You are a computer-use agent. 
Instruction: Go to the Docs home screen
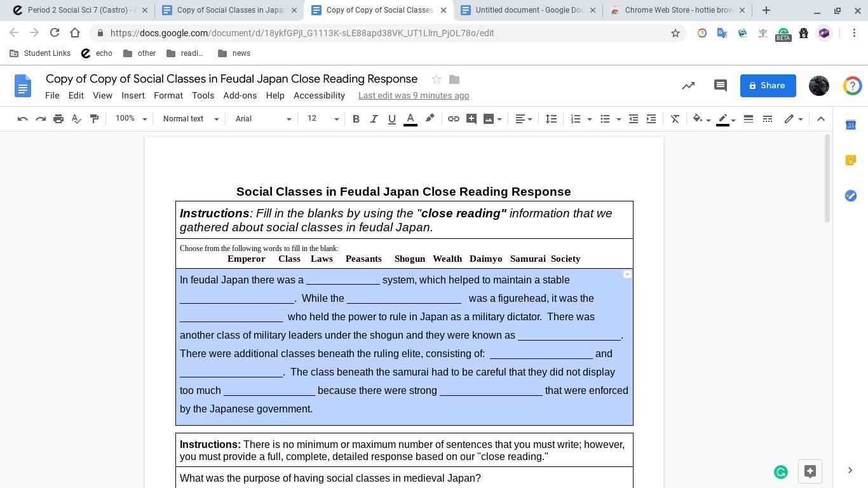pyautogui.click(x=23, y=86)
